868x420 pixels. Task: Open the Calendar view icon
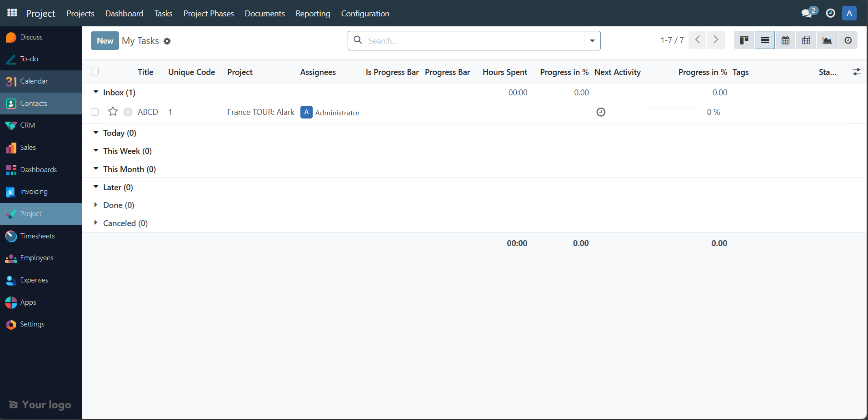785,40
